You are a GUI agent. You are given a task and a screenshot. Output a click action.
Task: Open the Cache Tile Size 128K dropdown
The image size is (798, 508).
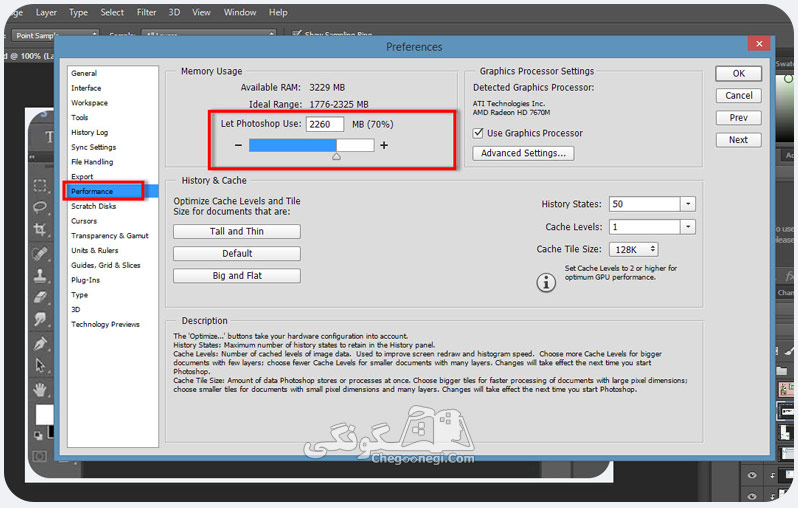pos(634,249)
